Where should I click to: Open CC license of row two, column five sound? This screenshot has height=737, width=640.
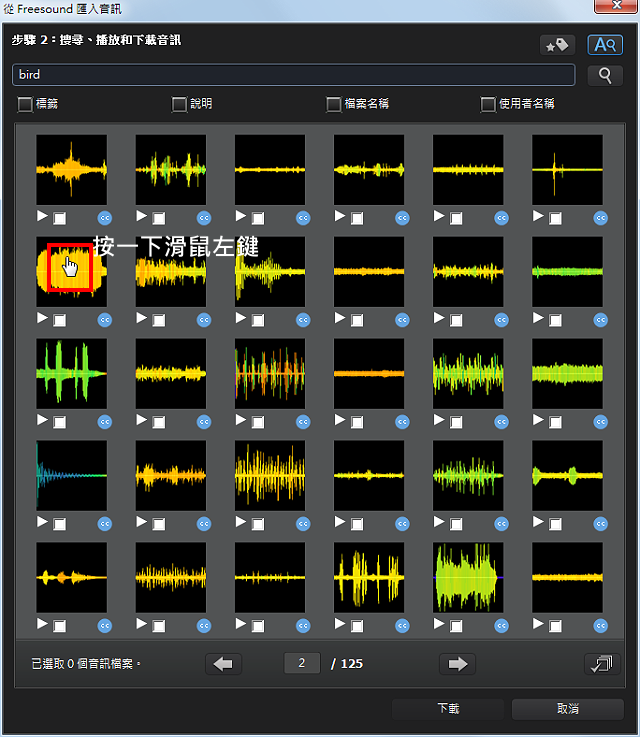501,320
